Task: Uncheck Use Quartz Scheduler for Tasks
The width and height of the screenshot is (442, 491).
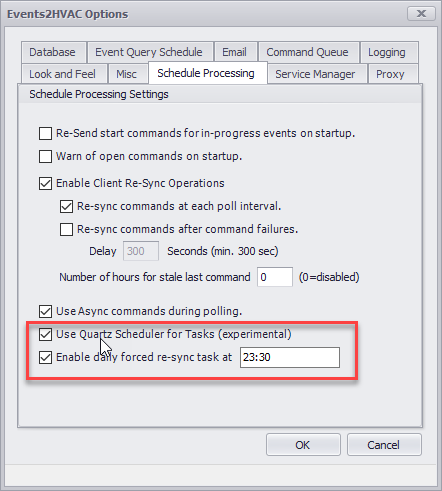Action: tap(45, 334)
